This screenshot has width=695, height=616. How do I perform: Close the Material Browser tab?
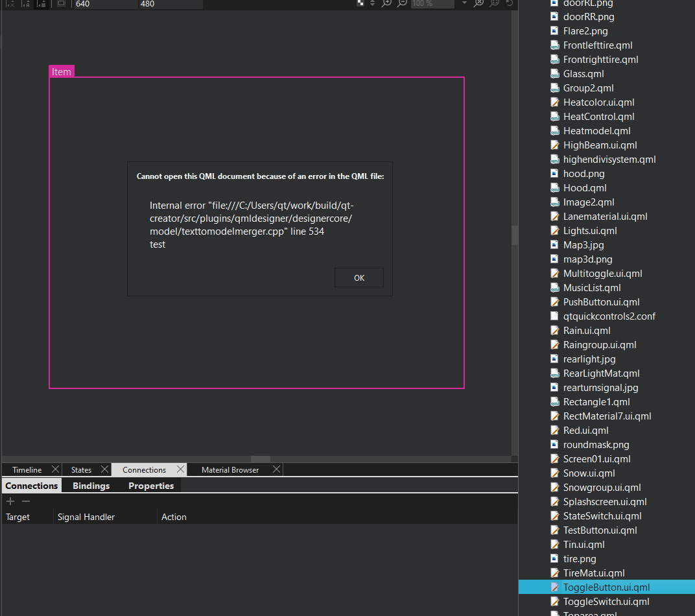[x=276, y=469]
